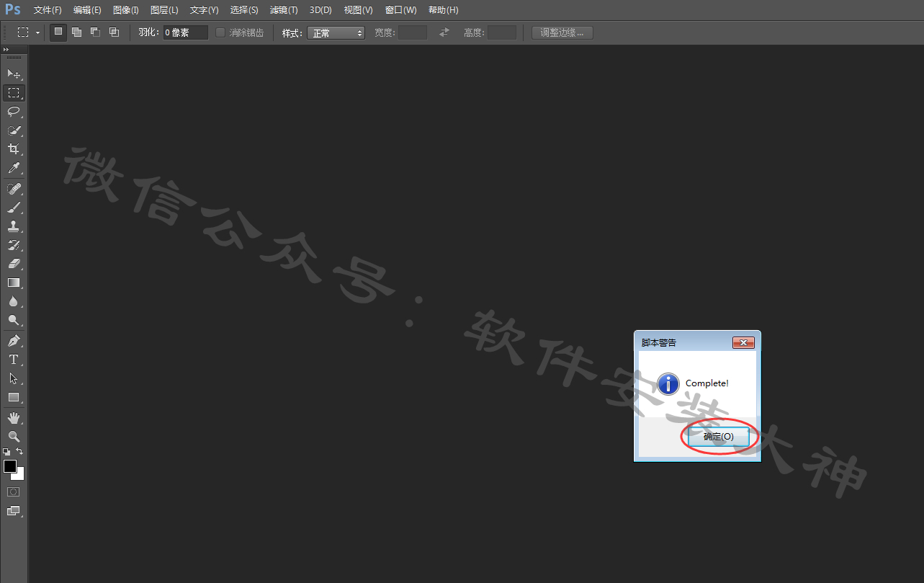Select the Blur tool
This screenshot has height=583, width=924.
pos(14,301)
